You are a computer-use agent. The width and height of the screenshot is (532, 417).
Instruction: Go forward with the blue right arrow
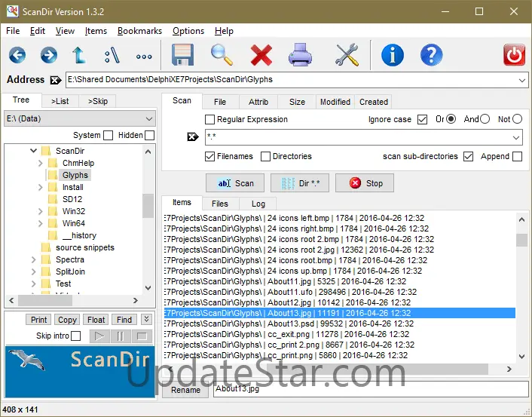point(49,55)
